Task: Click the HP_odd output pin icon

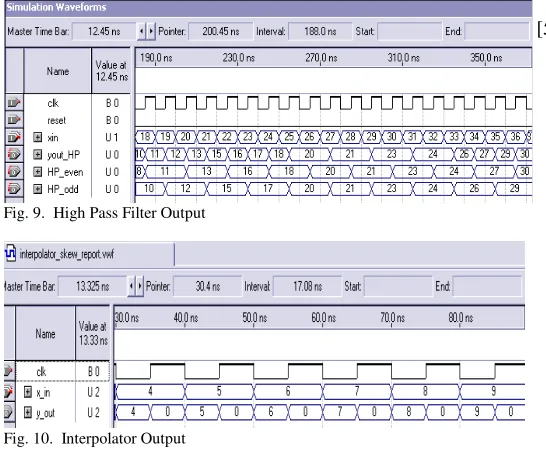Action: pyautogui.click(x=14, y=189)
